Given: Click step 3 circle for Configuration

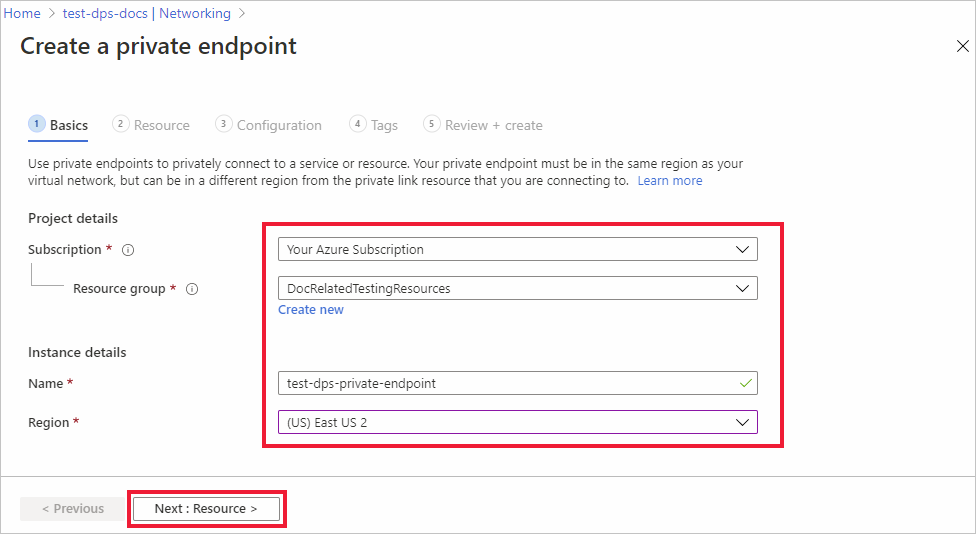Looking at the screenshot, I should click(224, 124).
